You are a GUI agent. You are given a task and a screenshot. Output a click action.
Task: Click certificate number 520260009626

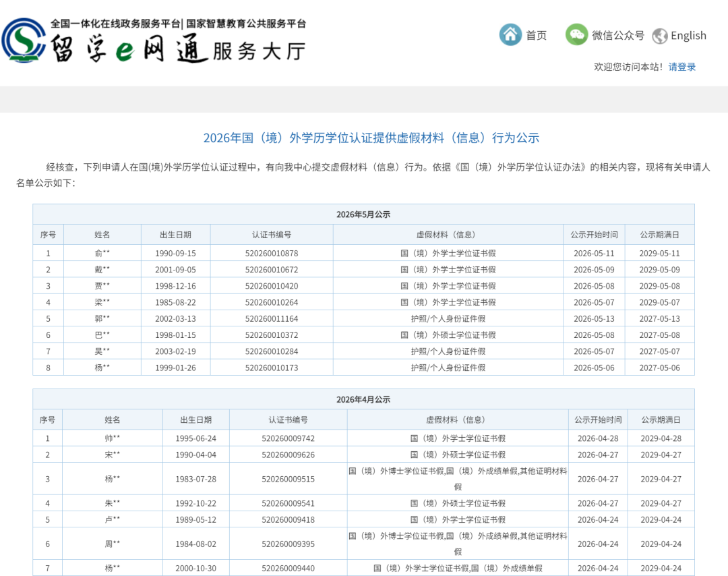288,455
